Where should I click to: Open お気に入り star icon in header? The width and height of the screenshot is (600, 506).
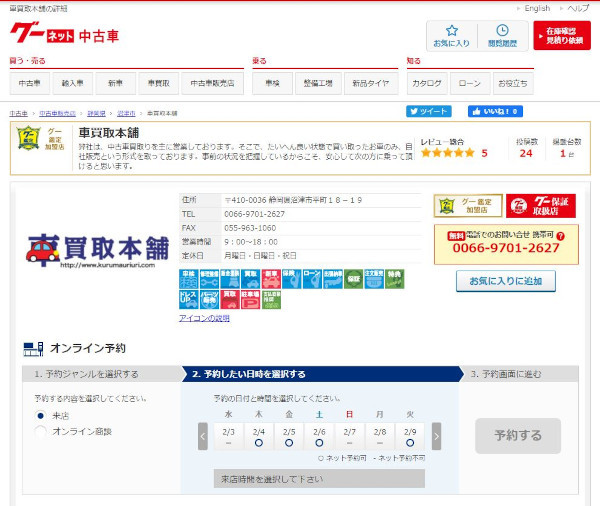(x=452, y=36)
